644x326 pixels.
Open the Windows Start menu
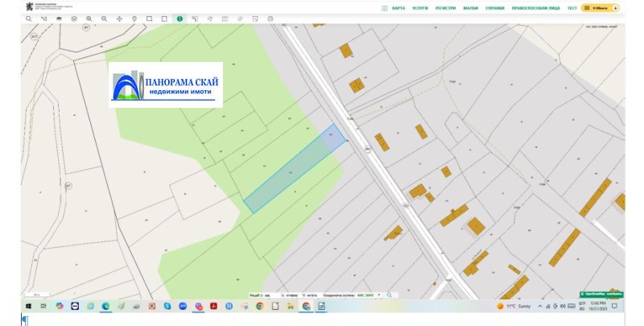point(28,307)
